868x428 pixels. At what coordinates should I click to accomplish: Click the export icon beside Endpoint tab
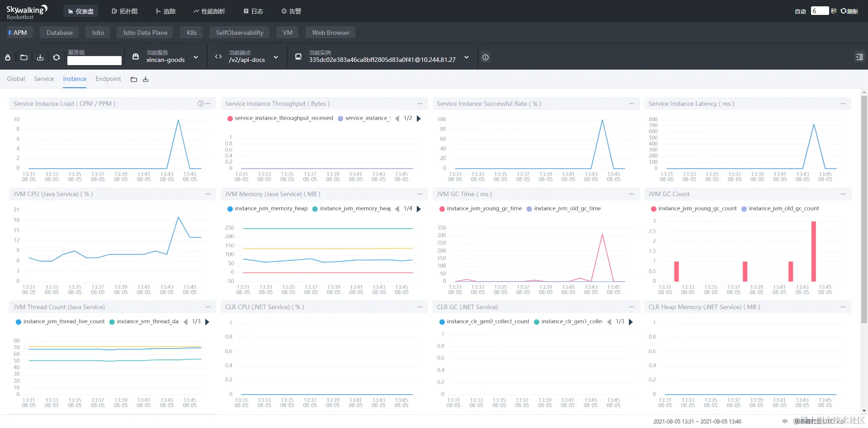tap(146, 79)
